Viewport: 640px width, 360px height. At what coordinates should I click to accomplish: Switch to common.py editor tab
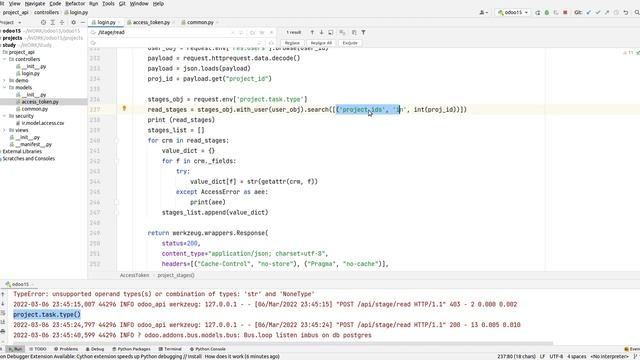(x=200, y=22)
